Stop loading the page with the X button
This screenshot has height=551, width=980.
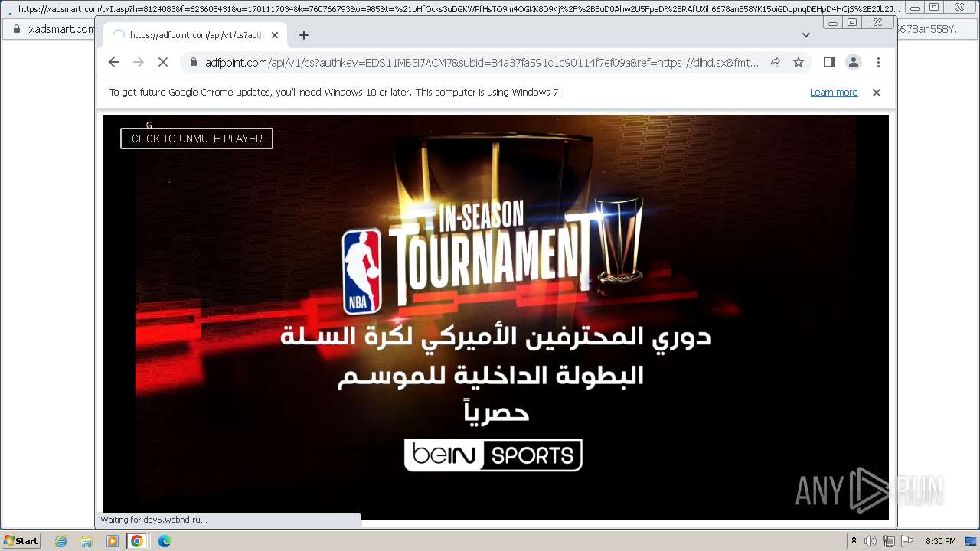click(x=163, y=62)
